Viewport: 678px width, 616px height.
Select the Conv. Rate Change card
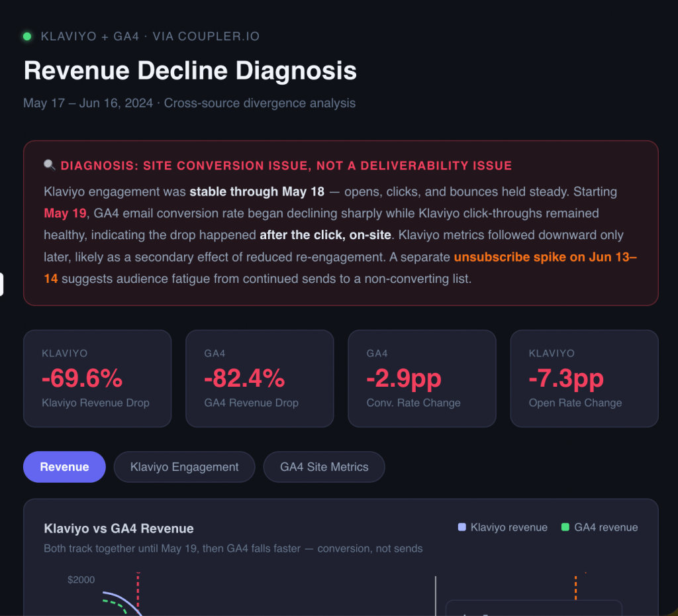click(x=422, y=378)
